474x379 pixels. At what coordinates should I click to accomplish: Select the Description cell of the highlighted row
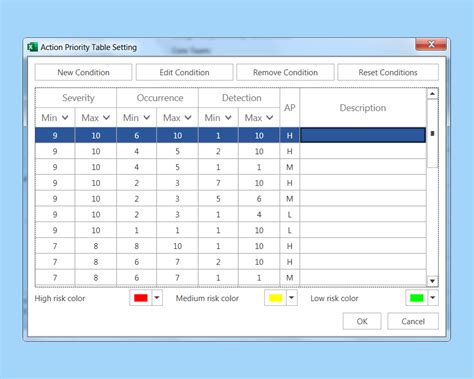363,135
